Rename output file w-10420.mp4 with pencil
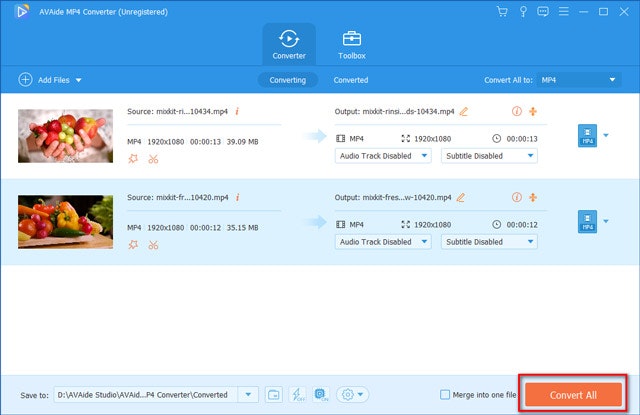 pos(461,198)
